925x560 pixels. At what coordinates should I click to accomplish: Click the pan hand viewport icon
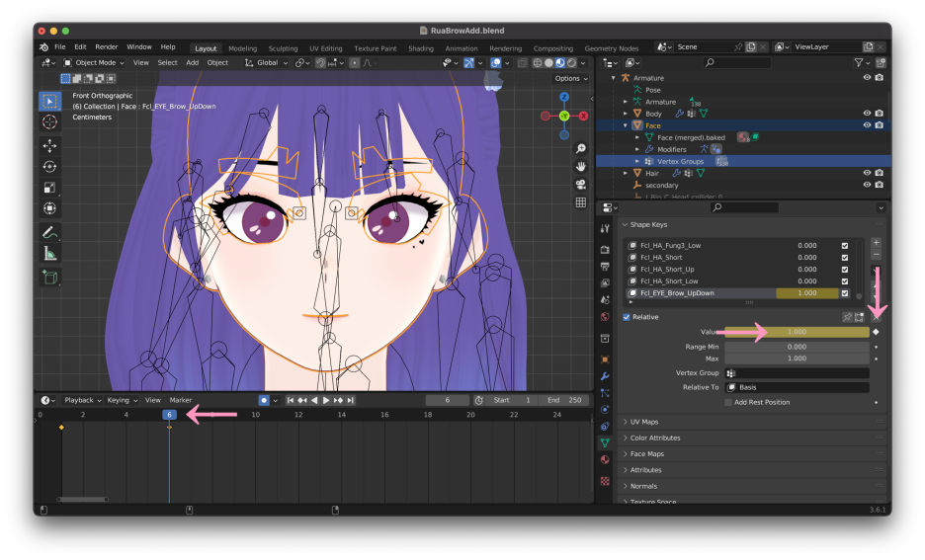pyautogui.click(x=581, y=167)
